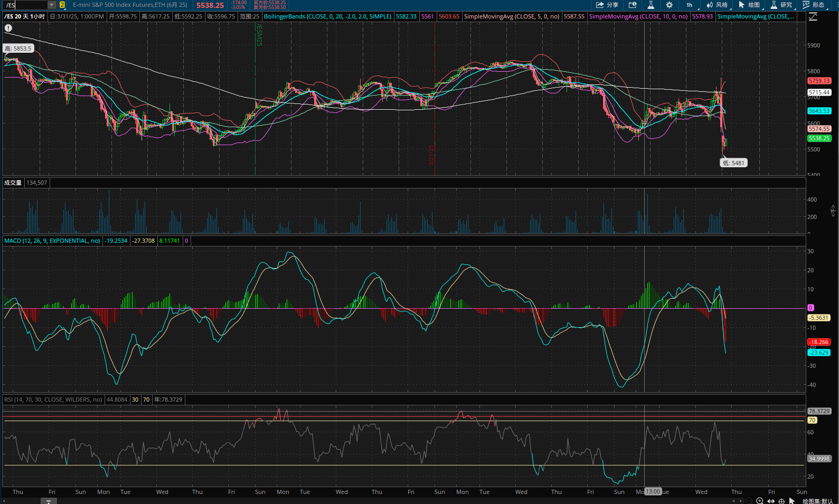The width and height of the screenshot is (839, 504).
Task: Click the zoom out magnifier icon
Action: (x=749, y=501)
